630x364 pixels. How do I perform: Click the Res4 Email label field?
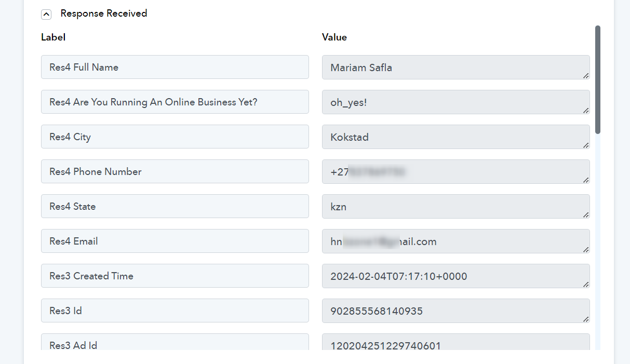tap(175, 241)
